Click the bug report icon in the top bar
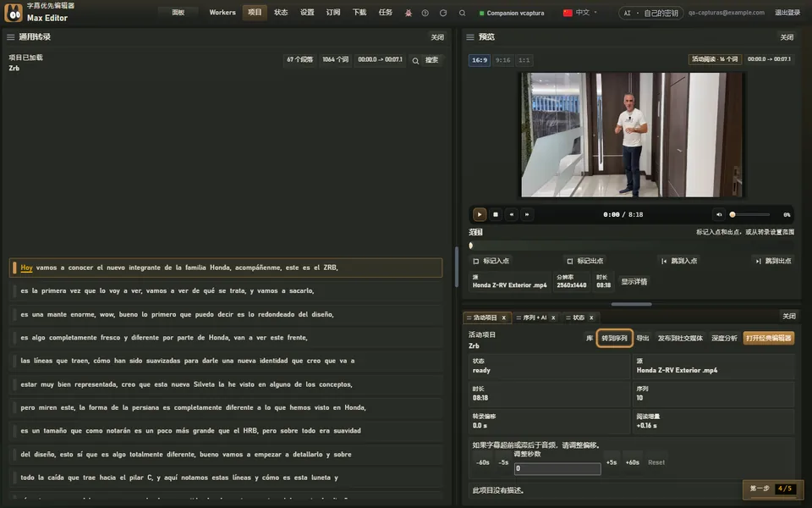Viewport: 812px width, 508px height. tap(408, 13)
